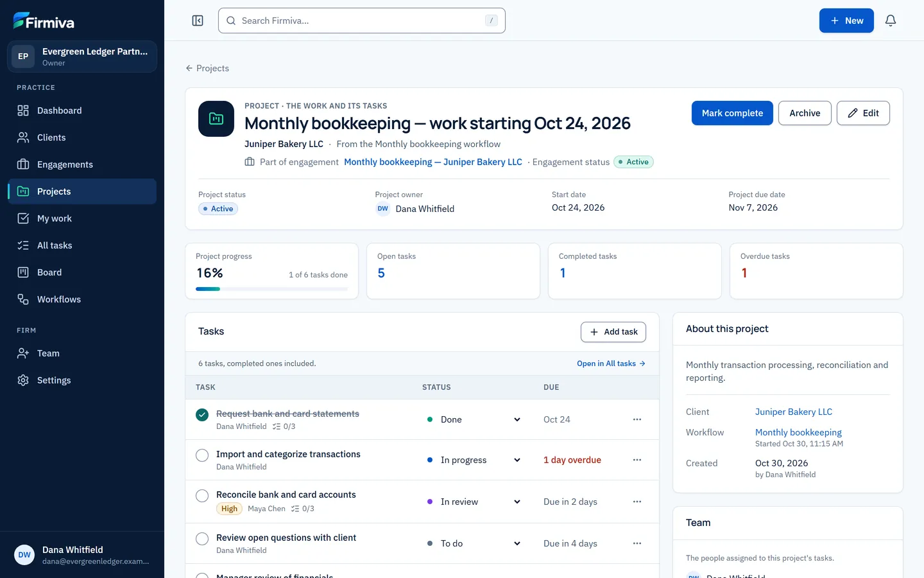Mark Reconcile bank and card accounts complete
Screen dimensions: 924x578
tap(202, 496)
